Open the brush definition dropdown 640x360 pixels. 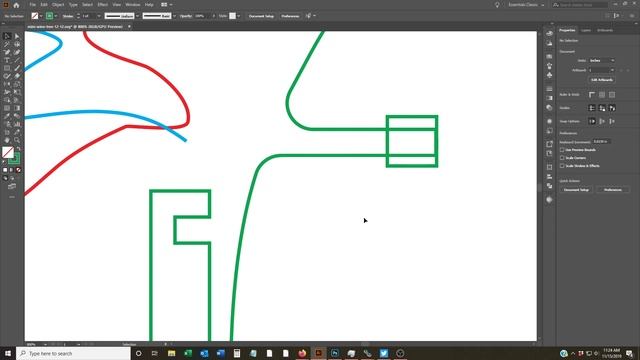click(174, 16)
